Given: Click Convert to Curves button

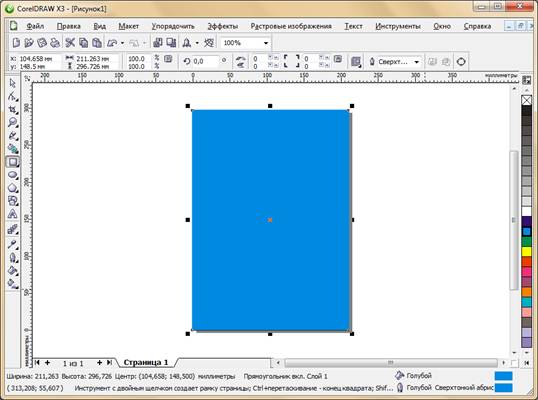Looking at the screenshot, I should [461, 62].
